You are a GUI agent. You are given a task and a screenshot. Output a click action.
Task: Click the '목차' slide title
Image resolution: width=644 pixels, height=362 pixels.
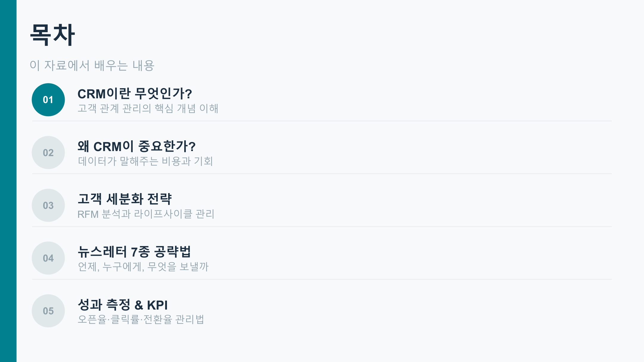52,35
